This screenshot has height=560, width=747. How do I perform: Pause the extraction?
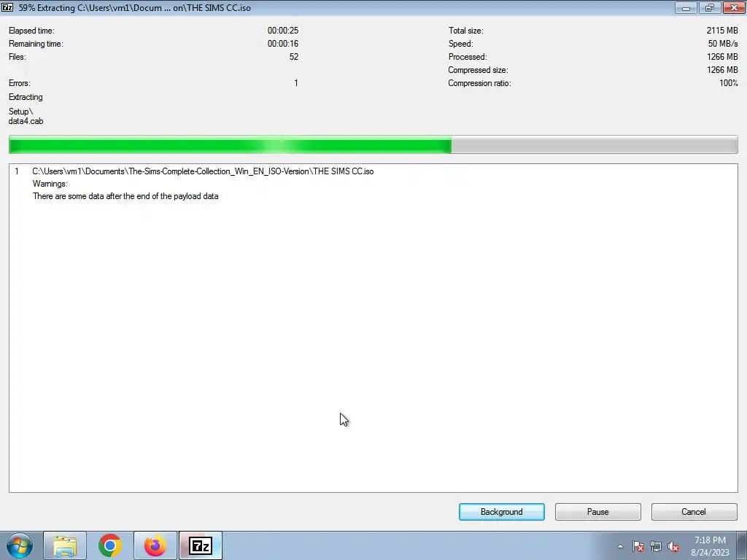point(598,512)
